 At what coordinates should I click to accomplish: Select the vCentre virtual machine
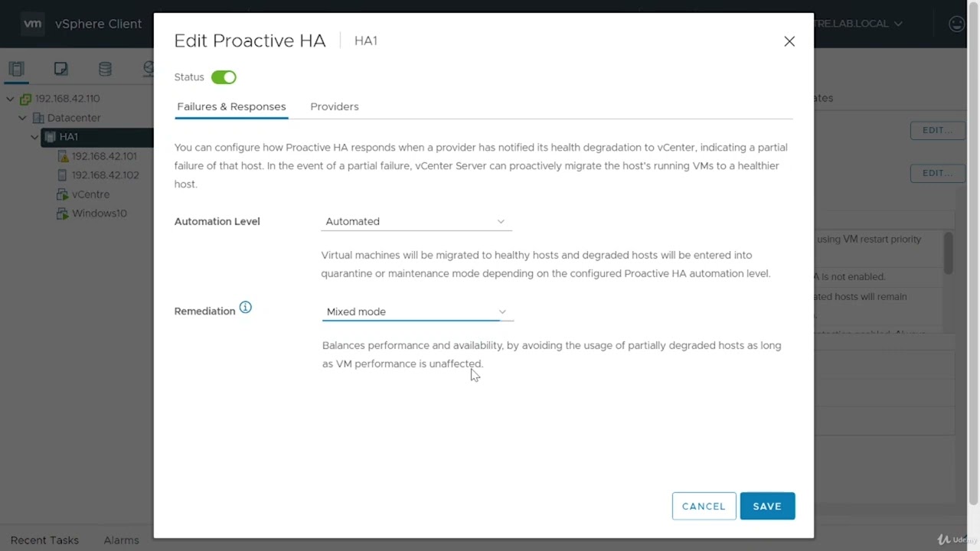click(90, 194)
